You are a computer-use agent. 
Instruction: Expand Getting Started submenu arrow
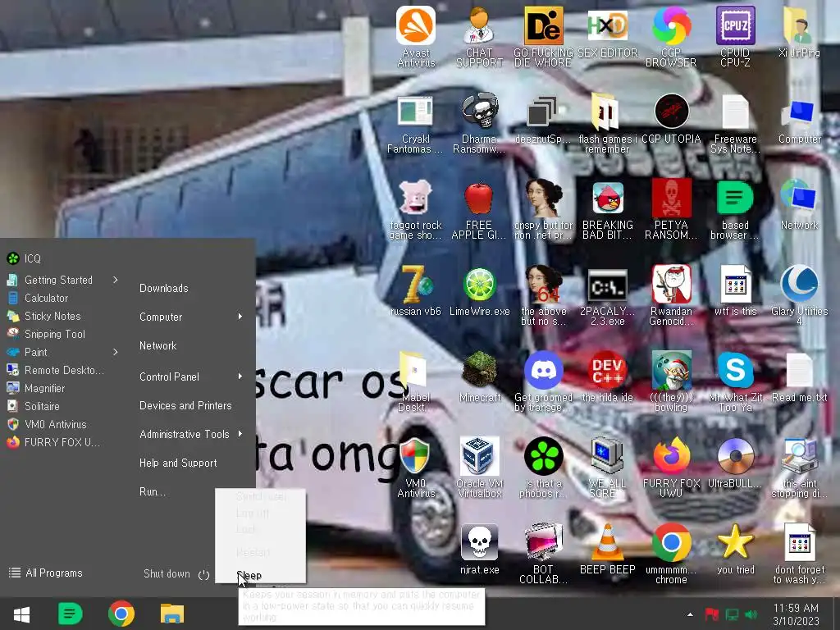point(115,280)
